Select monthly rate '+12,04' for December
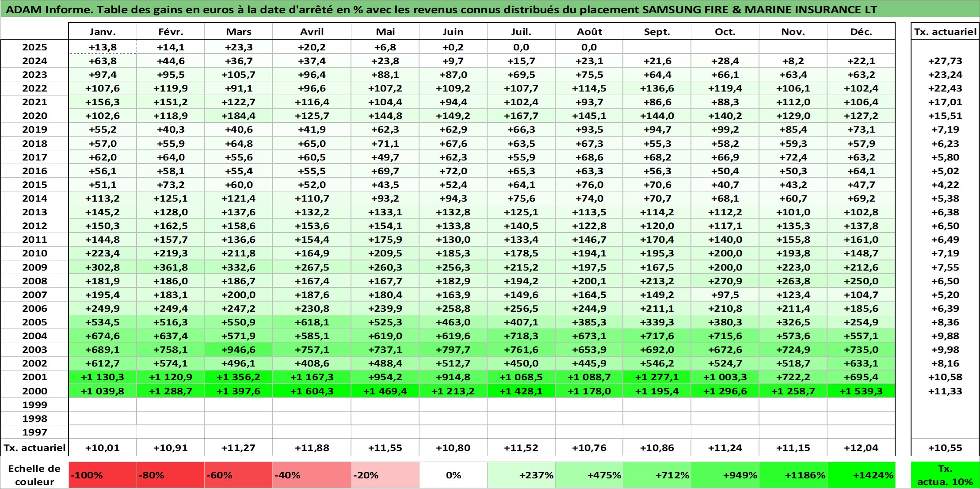Screen dimensions: 980x489 861,448
